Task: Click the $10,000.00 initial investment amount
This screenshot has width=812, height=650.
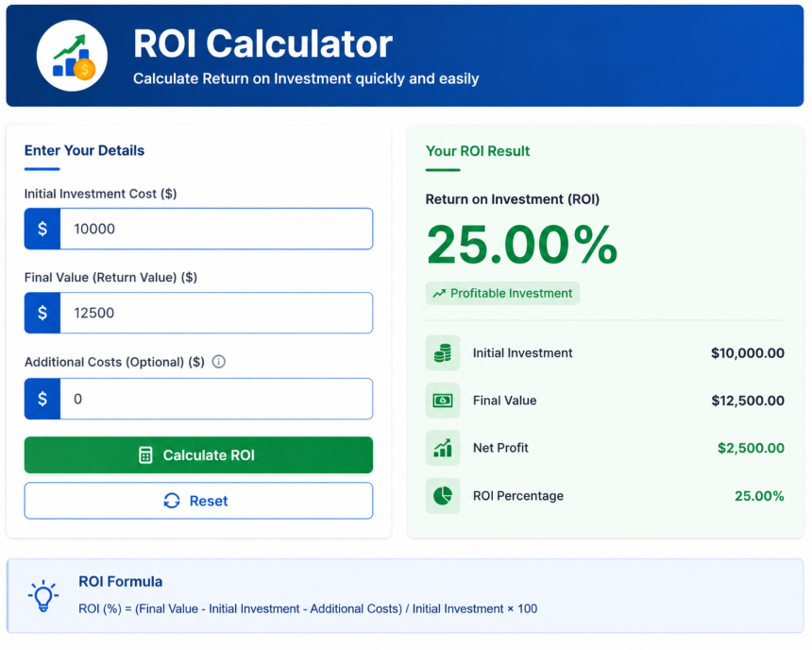Action: [747, 353]
